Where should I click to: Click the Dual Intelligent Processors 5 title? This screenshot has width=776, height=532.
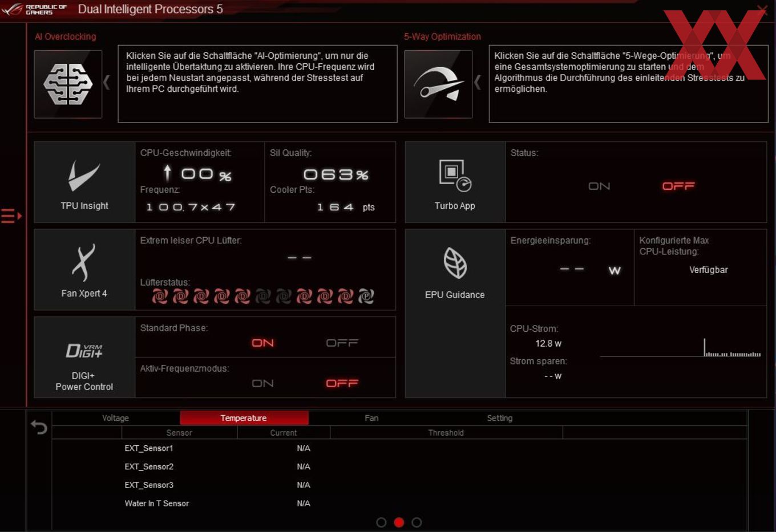[x=151, y=9]
